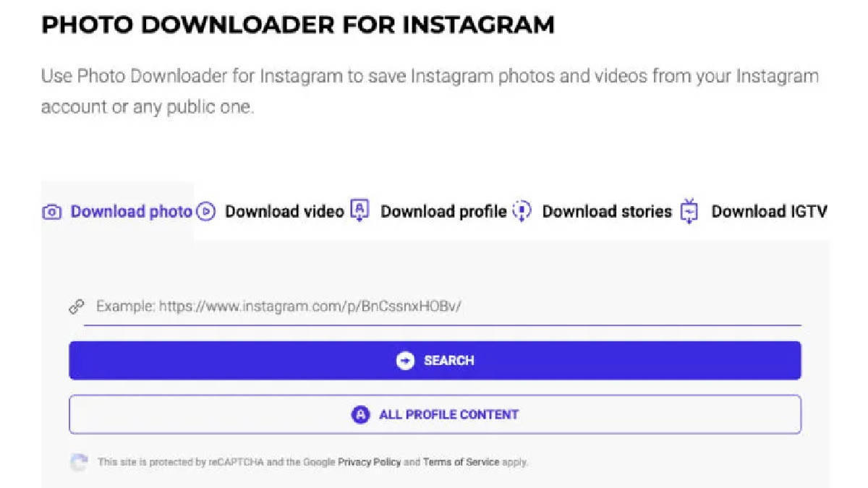
Task: Click the play circle icon for Download video
Action: (x=206, y=212)
